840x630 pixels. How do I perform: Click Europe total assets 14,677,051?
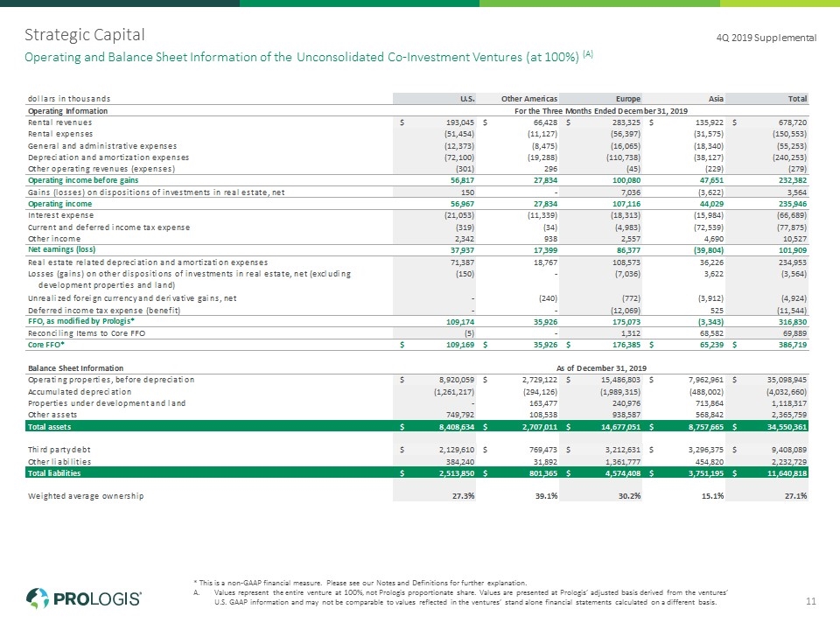(x=620, y=426)
